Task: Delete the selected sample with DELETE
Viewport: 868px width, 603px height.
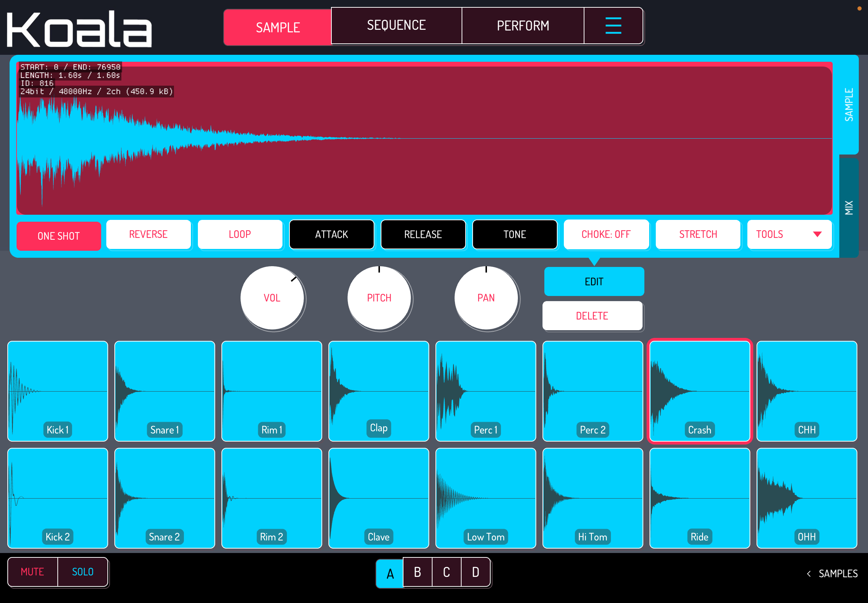Action: 592,315
